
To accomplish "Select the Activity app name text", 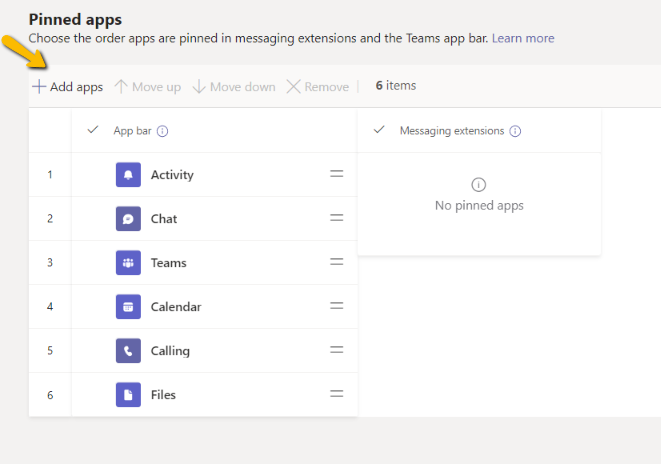I will point(172,175).
